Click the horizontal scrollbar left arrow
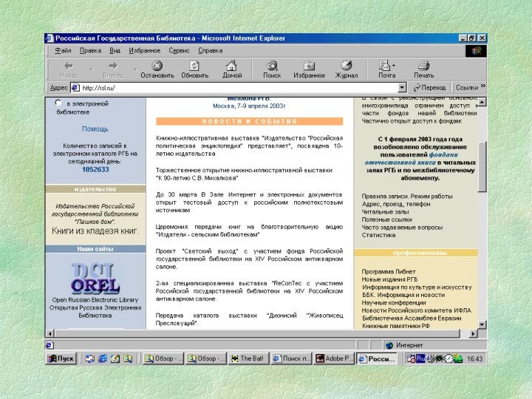The width and height of the screenshot is (532, 399). click(50, 334)
